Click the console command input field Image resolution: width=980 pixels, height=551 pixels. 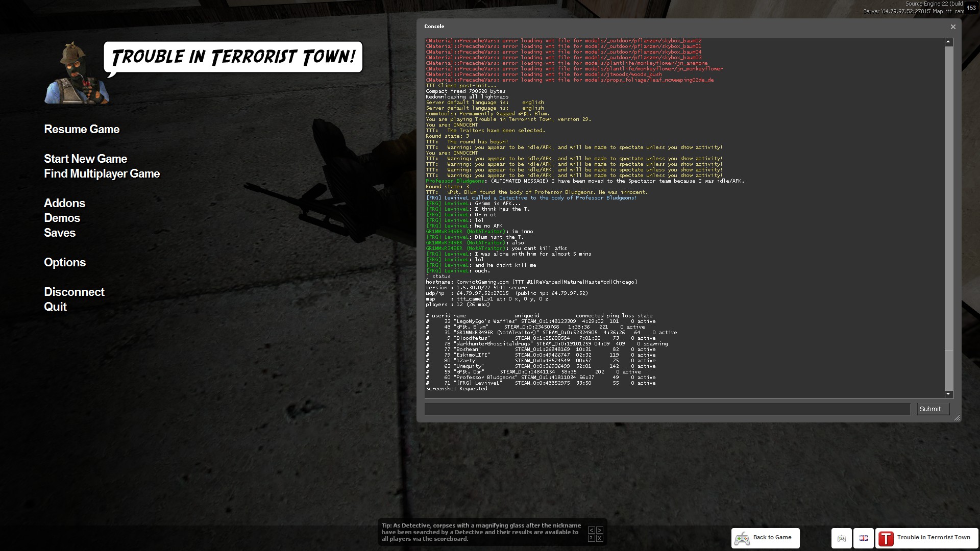[667, 409]
